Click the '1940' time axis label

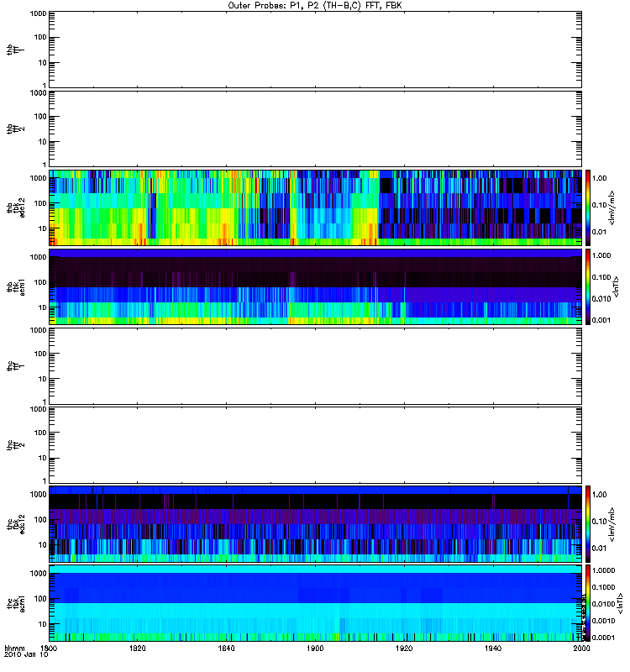point(493,648)
